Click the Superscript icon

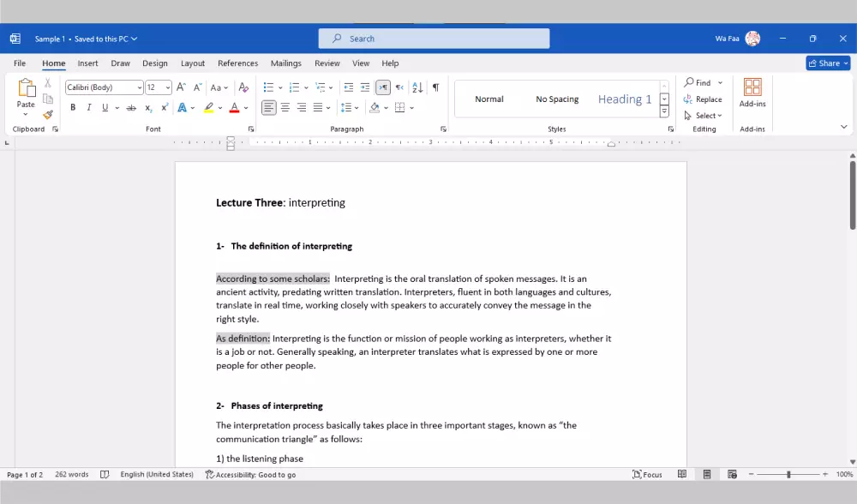(163, 108)
